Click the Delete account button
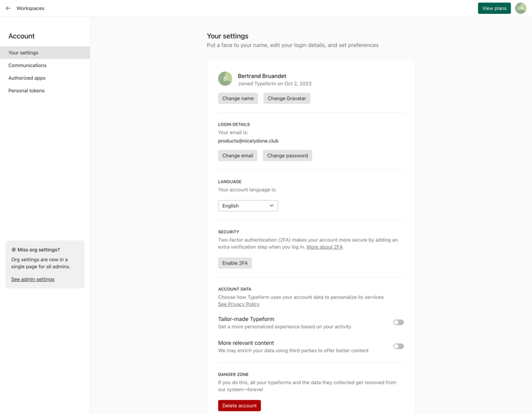 point(239,405)
